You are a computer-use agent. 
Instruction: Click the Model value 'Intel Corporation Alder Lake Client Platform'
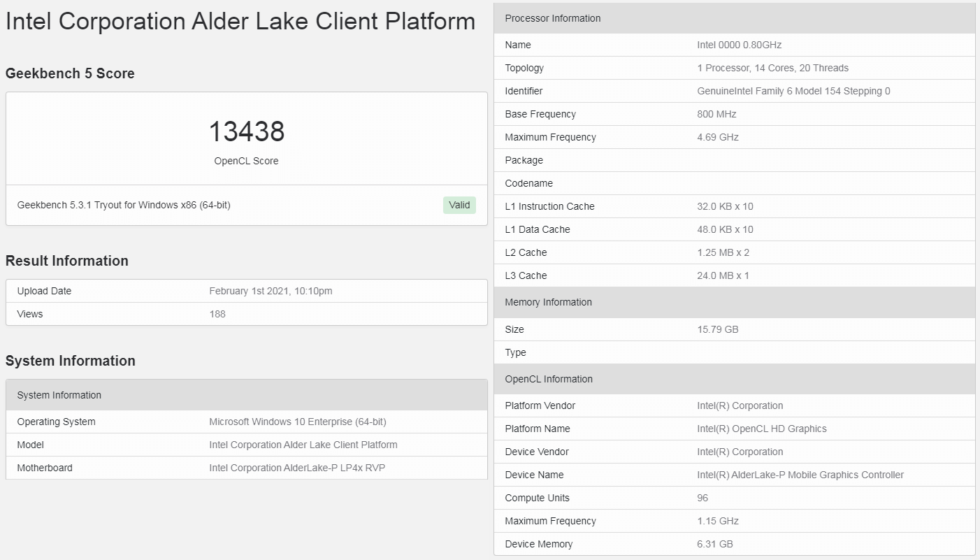pyautogui.click(x=303, y=445)
